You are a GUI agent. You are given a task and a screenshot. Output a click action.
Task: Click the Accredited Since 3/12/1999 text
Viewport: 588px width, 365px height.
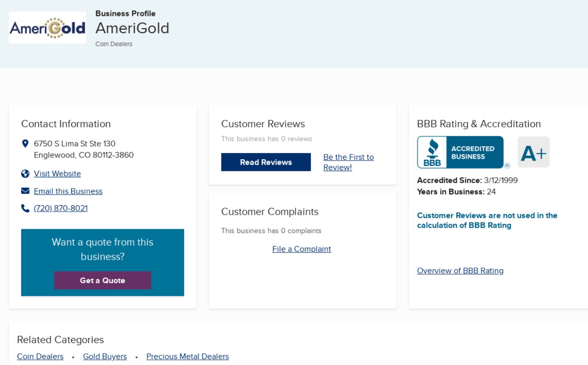467,180
